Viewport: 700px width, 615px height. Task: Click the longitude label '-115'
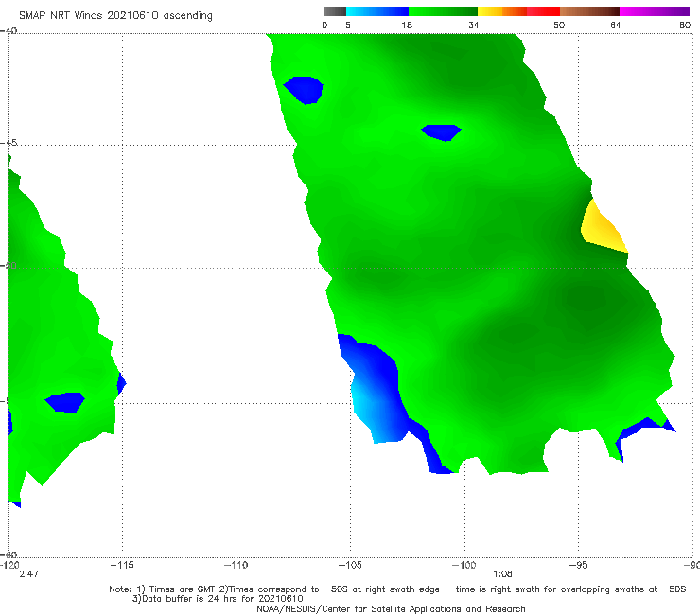coord(122,565)
